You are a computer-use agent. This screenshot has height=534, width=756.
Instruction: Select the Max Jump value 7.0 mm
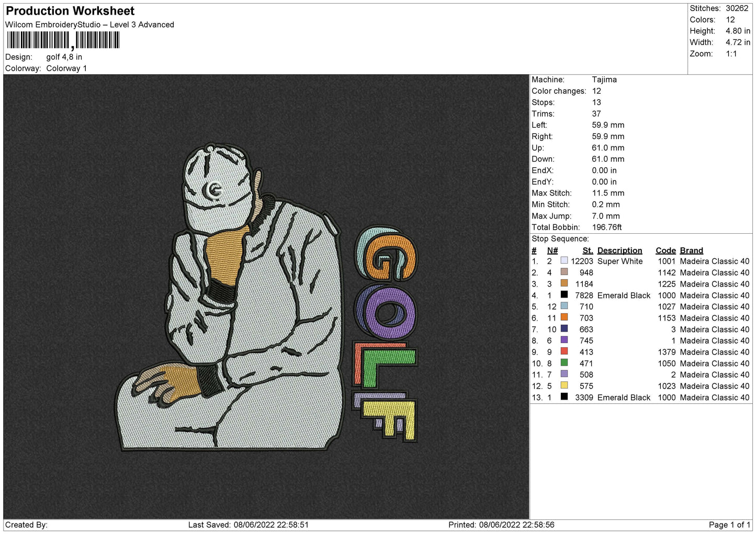pos(606,216)
